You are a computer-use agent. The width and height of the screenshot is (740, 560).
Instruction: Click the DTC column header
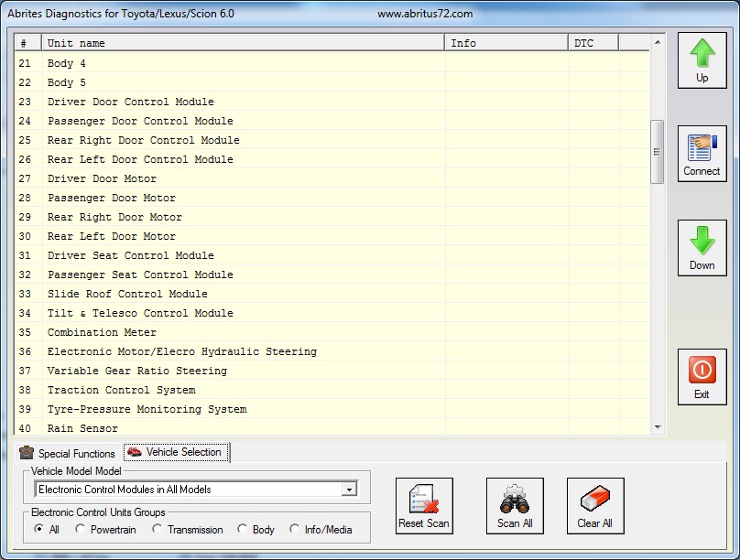(593, 43)
